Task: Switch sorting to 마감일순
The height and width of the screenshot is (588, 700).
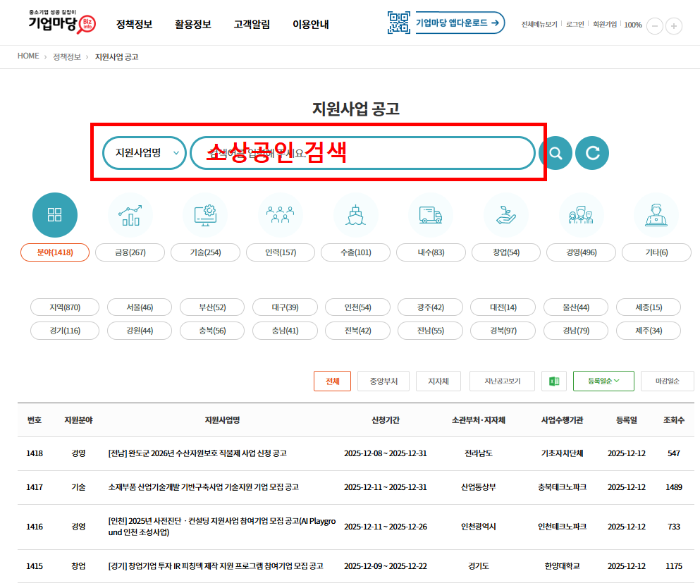Action: click(x=667, y=380)
